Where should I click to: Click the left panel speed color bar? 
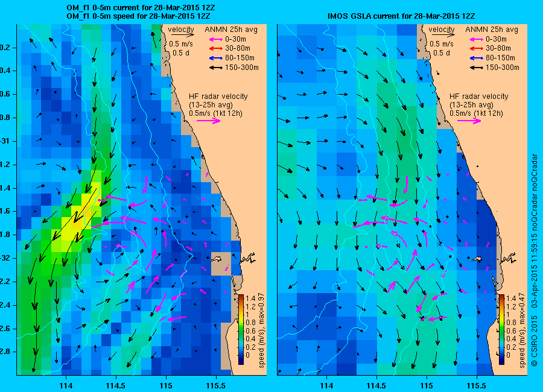241,329
